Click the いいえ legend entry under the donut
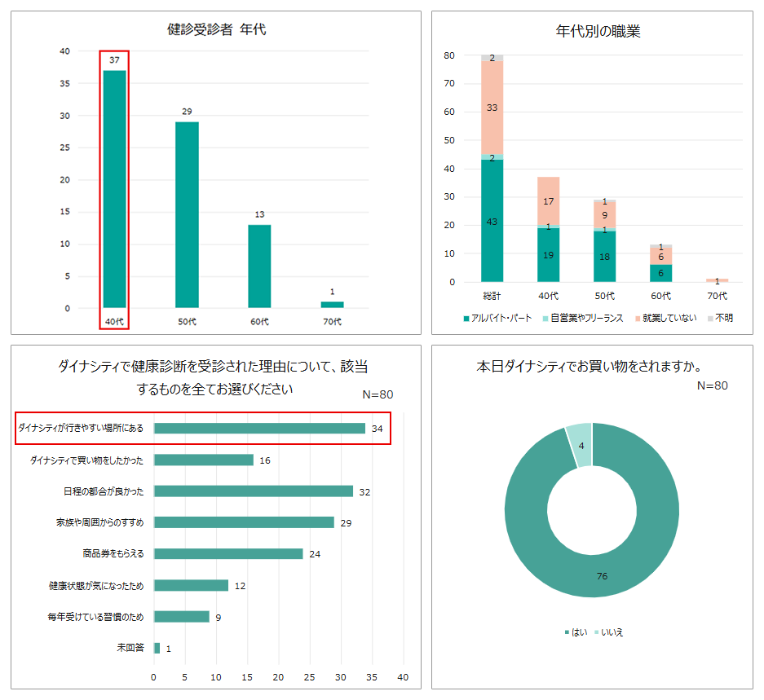Viewport: 764px width, 700px height. [612, 632]
